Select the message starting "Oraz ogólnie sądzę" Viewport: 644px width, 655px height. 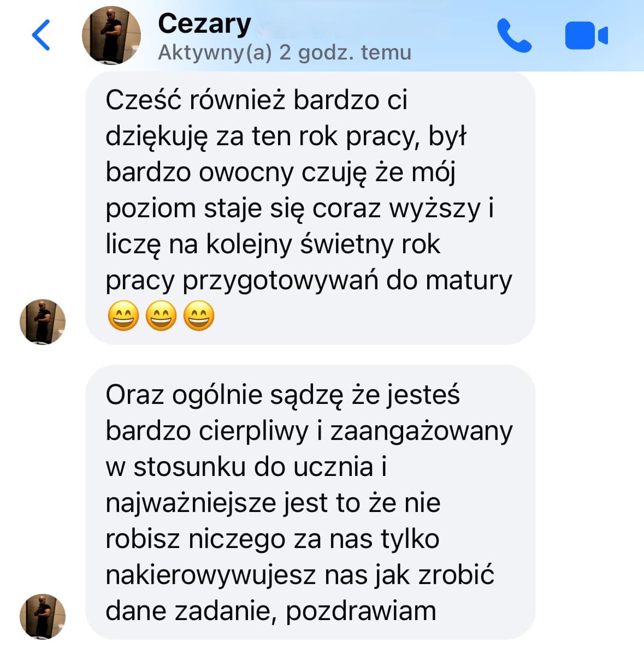point(310,502)
